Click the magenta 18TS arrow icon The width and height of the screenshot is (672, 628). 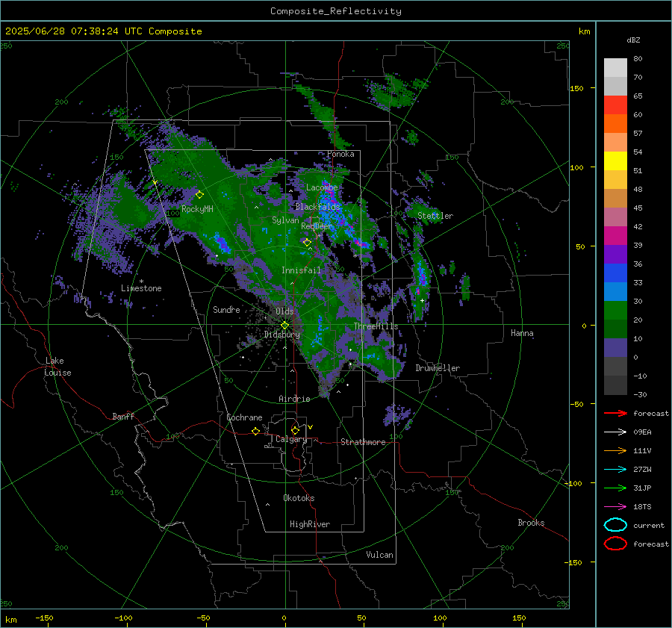coord(615,507)
